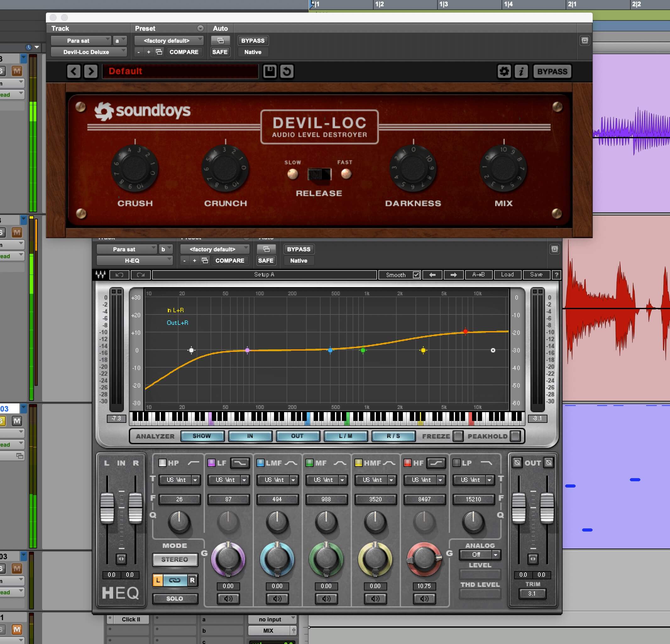Click H-EQ stereo link chain icon
The image size is (670, 644).
[x=175, y=580]
